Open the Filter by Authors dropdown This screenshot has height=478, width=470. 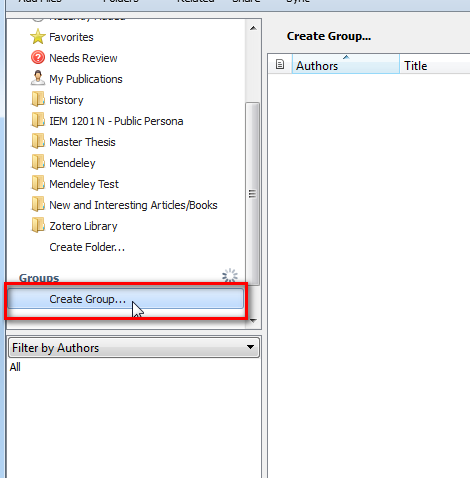[x=134, y=348]
